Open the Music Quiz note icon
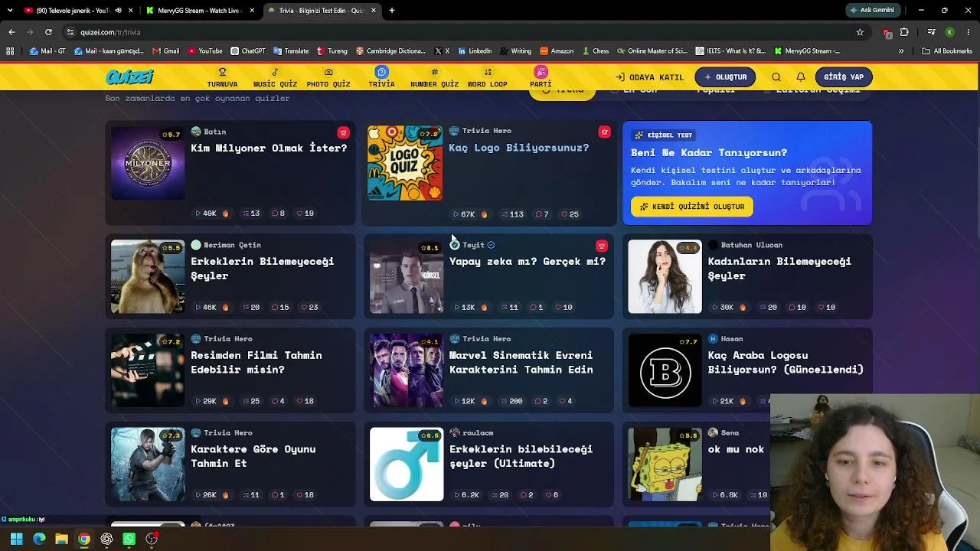 275,72
